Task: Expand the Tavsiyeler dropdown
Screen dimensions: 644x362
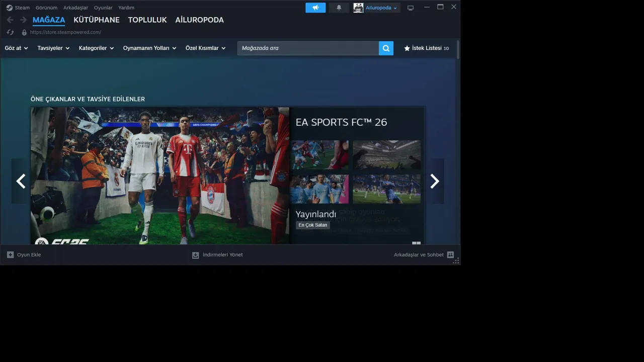Action: tap(53, 48)
